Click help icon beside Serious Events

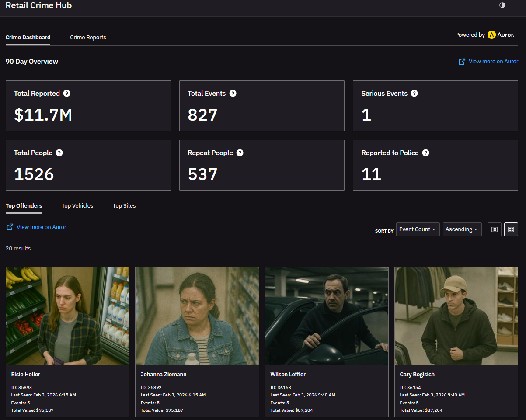[414, 93]
